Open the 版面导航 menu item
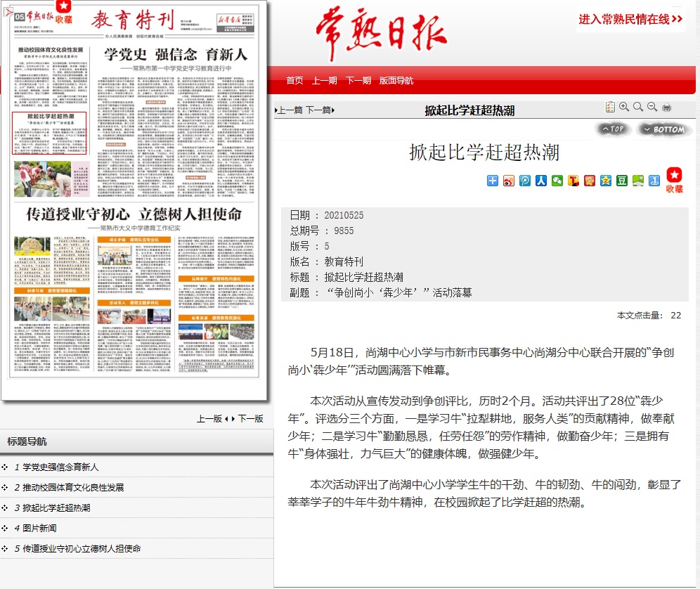 396,81
